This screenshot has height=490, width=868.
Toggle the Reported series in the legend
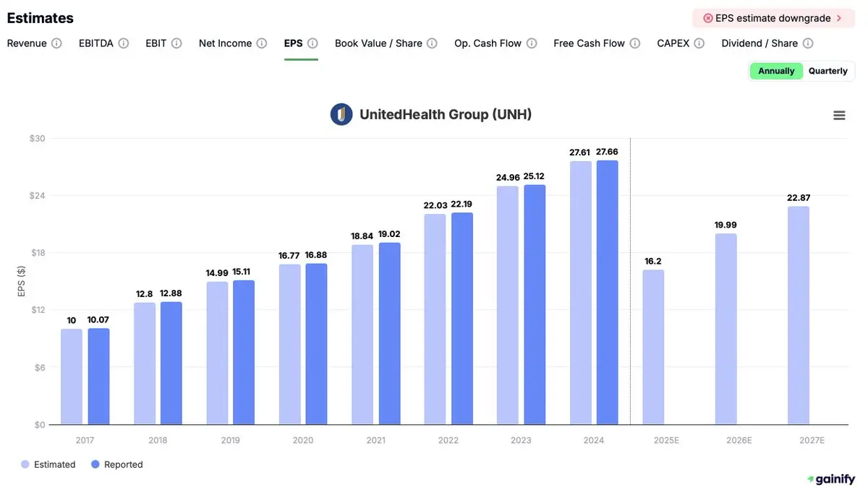[x=117, y=465]
